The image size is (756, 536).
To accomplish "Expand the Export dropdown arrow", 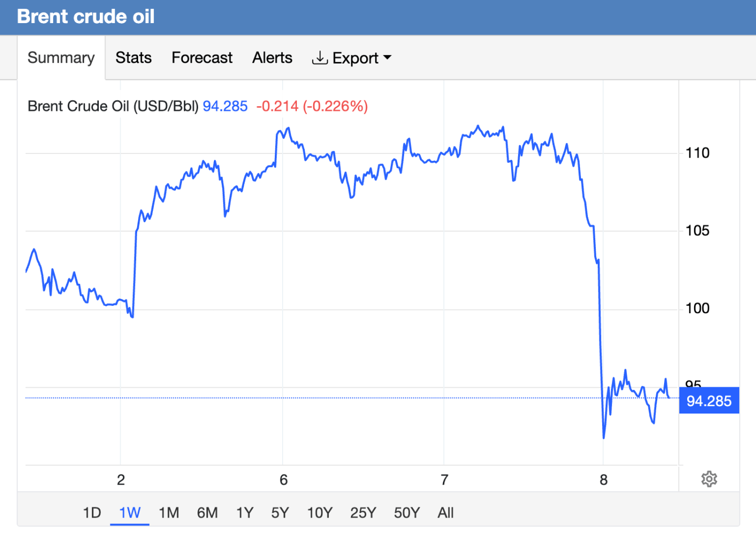I will point(388,57).
